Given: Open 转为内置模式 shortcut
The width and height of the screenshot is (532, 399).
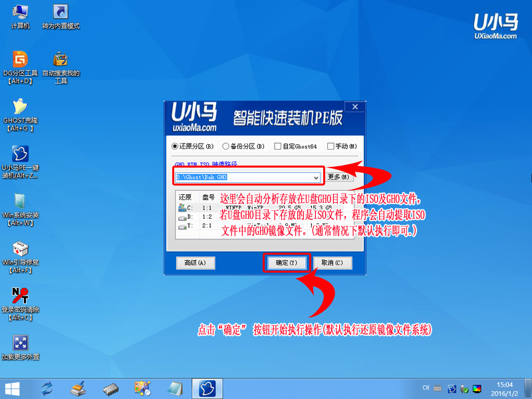Looking at the screenshot, I should pyautogui.click(x=61, y=15).
